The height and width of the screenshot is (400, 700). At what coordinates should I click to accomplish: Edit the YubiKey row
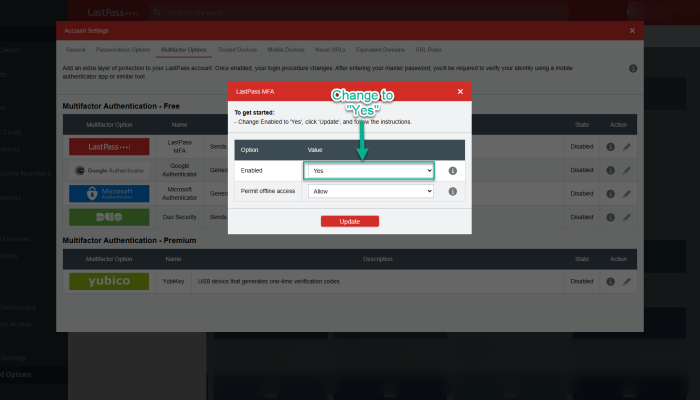coord(627,282)
